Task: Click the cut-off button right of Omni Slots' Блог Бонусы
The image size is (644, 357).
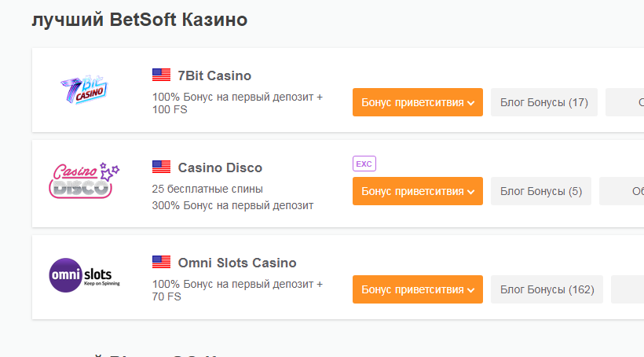Action: [628, 289]
